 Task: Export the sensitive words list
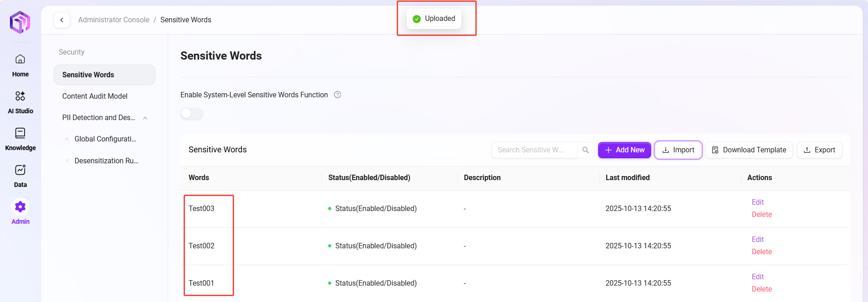(819, 150)
